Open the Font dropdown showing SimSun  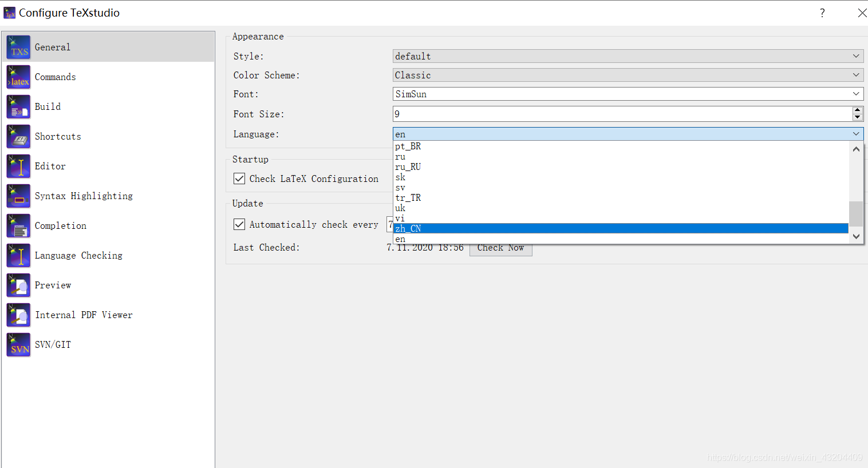pyautogui.click(x=628, y=94)
